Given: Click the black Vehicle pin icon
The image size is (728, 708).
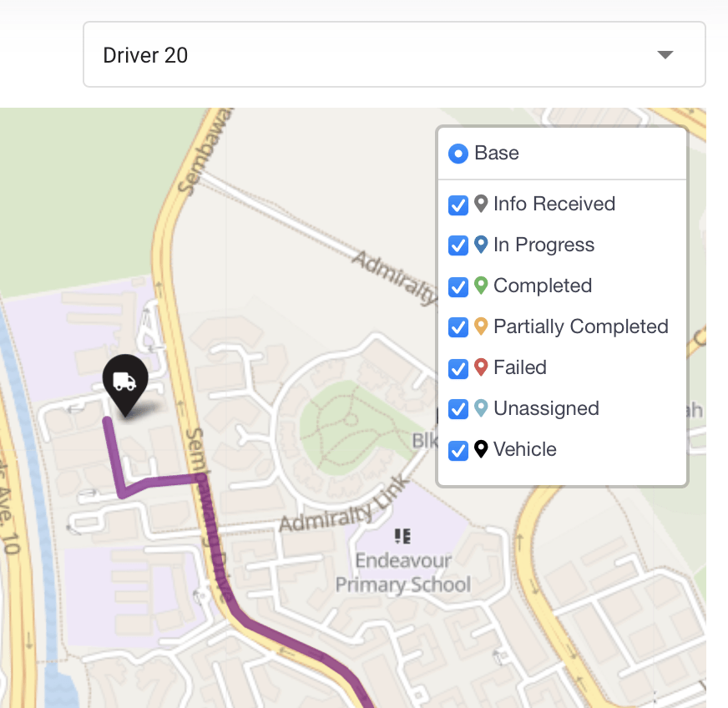Looking at the screenshot, I should tap(481, 449).
